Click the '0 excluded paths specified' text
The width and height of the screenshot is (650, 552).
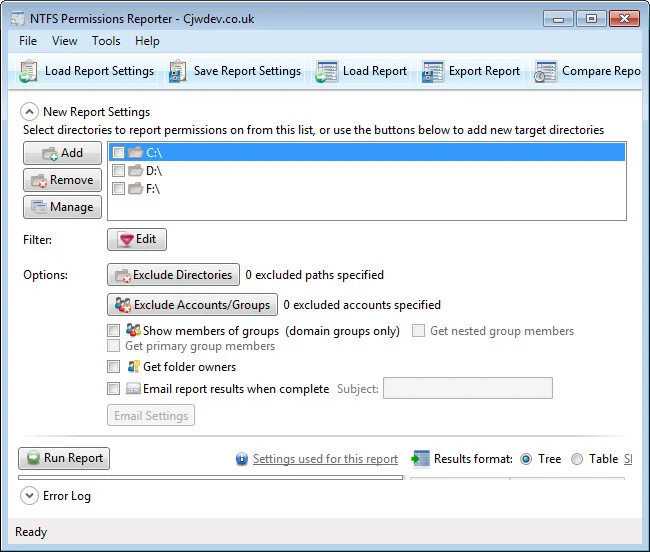(315, 275)
